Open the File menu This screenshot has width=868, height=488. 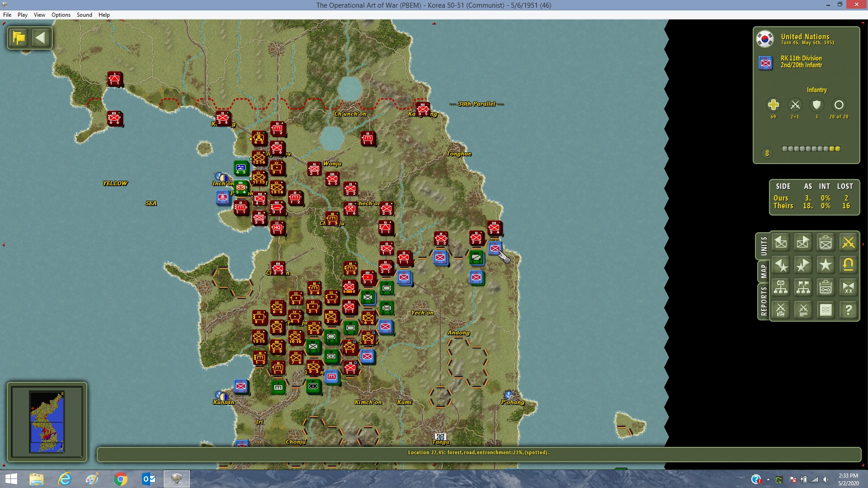7,15
